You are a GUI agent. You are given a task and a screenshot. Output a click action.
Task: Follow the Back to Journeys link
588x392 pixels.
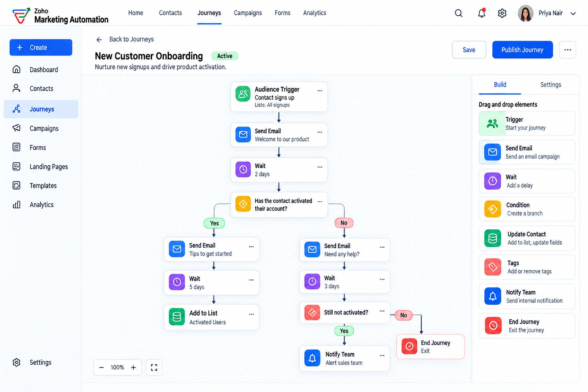[x=131, y=39]
